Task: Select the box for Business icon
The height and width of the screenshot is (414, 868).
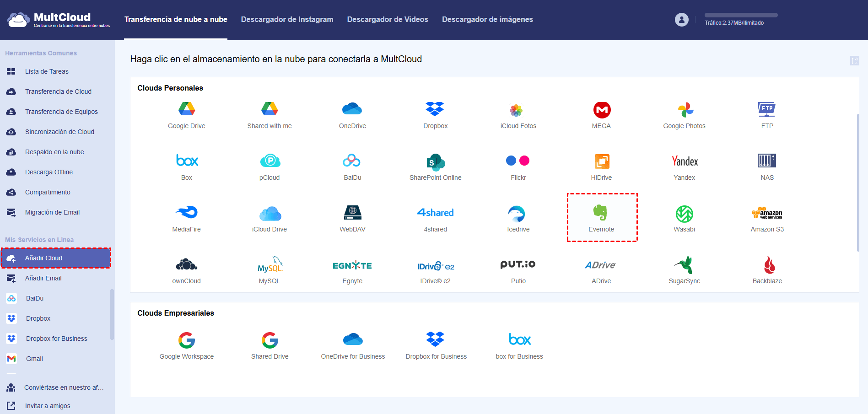Action: (520, 339)
